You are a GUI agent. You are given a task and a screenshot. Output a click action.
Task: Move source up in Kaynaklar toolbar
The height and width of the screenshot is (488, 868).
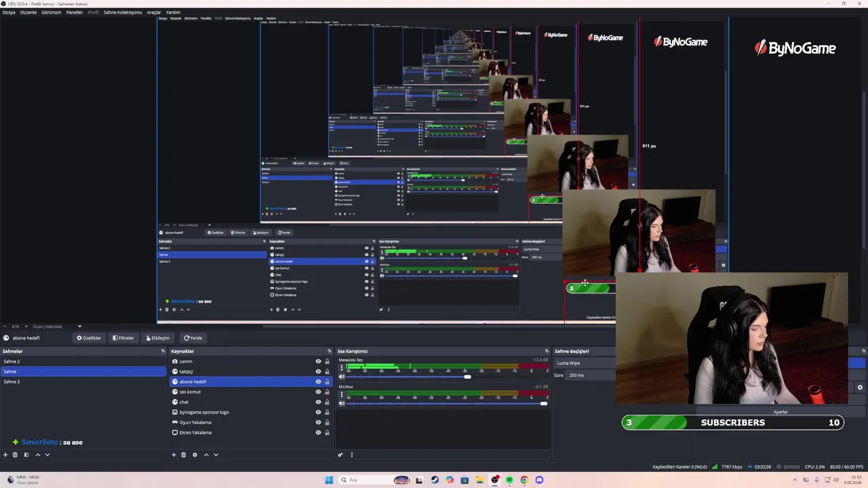pyautogui.click(x=206, y=455)
